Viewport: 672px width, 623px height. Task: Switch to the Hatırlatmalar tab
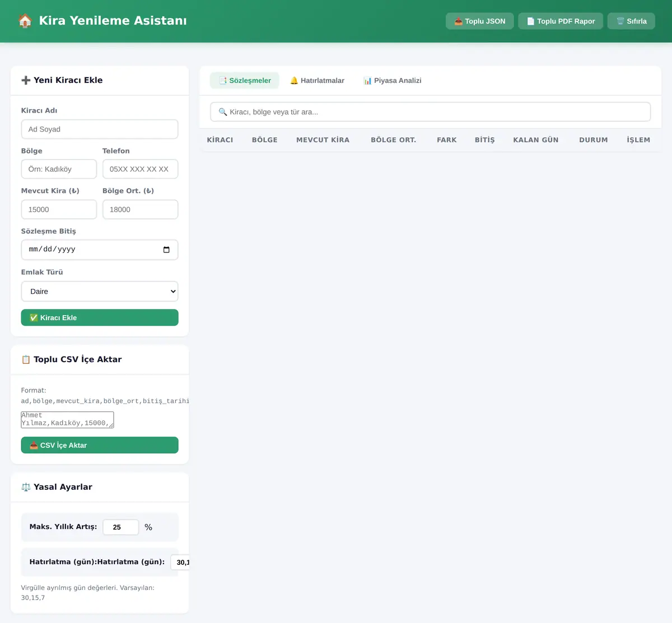coord(317,81)
